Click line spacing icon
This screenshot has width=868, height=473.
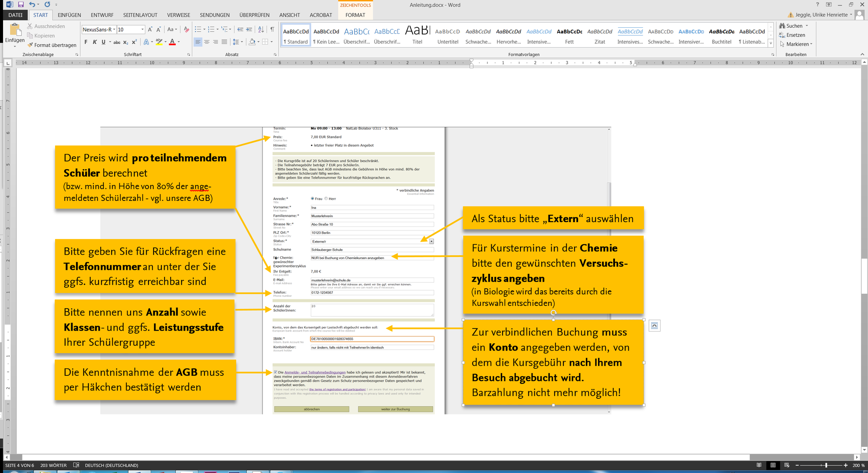tap(236, 42)
